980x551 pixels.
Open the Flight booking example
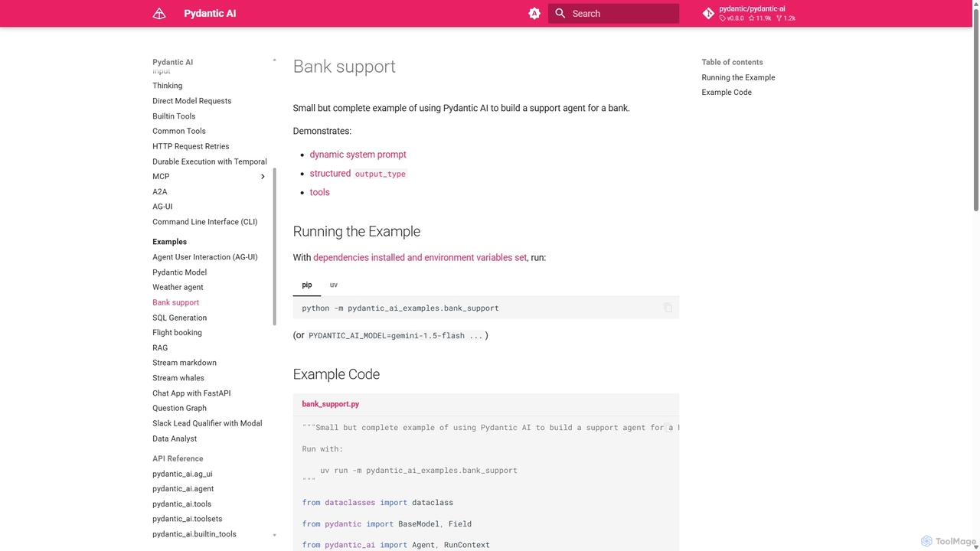tap(177, 333)
